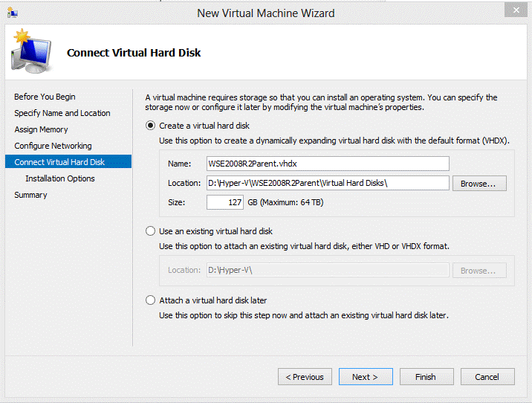Screen dimensions: 532x403
Task: Click the disk Size field showing 127
Action: (x=225, y=202)
